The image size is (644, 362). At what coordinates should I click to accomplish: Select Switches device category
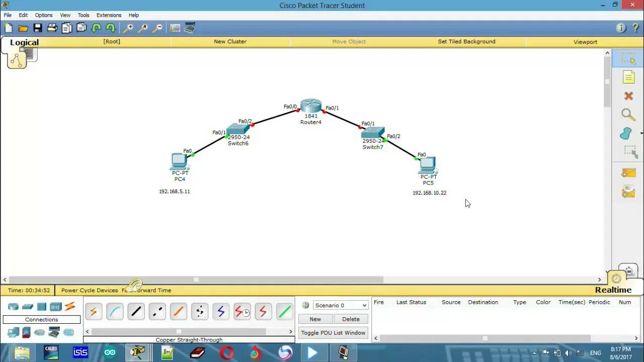pos(27,306)
